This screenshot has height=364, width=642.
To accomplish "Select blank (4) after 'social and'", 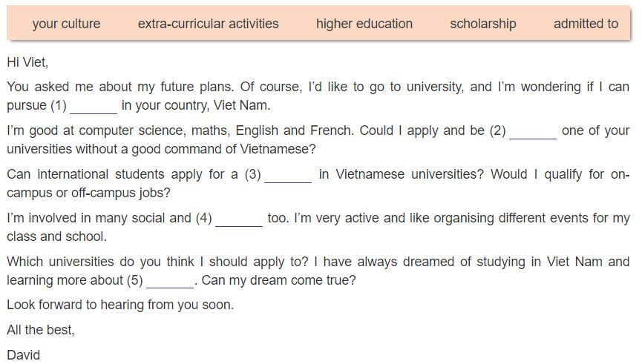I will [239, 219].
